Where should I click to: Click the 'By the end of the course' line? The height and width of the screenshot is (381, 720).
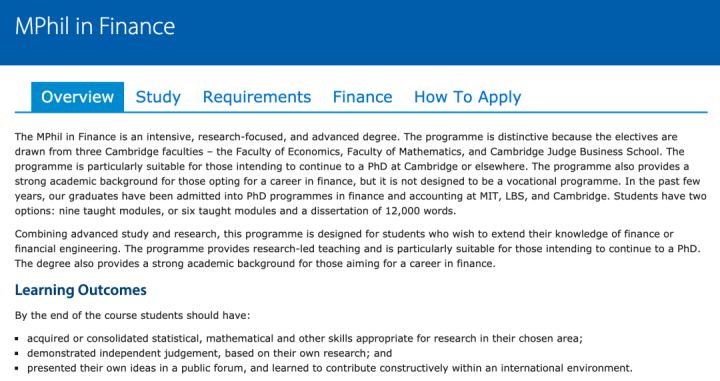[x=132, y=315]
